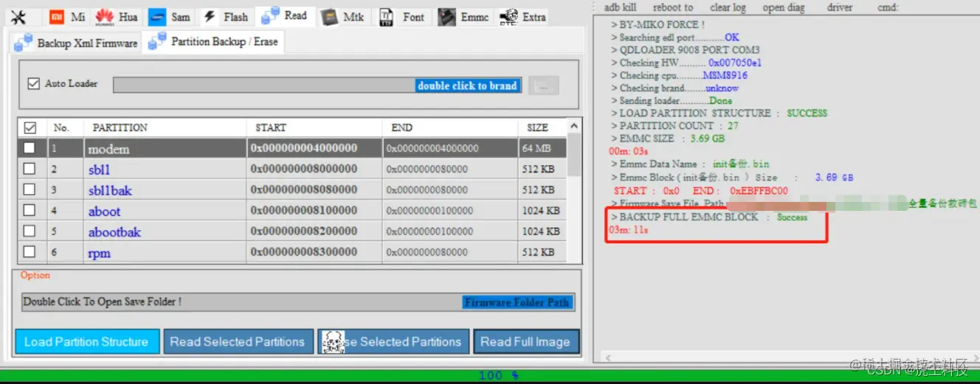Open the Extra tab
This screenshot has width=980, height=384.
click(522, 17)
